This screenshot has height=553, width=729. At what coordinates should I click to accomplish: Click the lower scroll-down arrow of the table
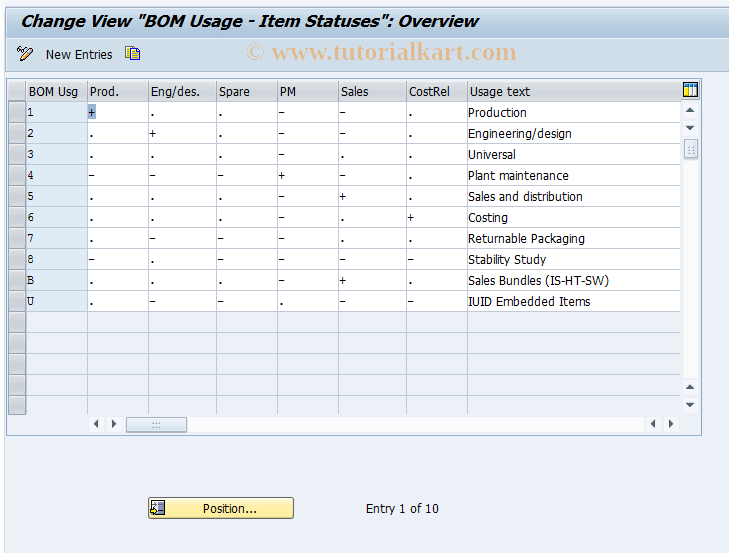pyautogui.click(x=690, y=405)
